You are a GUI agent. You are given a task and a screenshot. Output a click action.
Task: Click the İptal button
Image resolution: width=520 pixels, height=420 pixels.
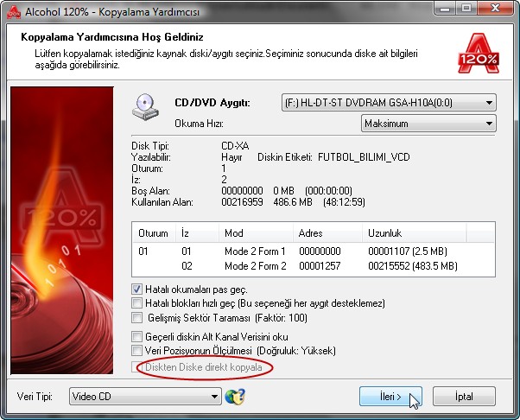tap(464, 397)
